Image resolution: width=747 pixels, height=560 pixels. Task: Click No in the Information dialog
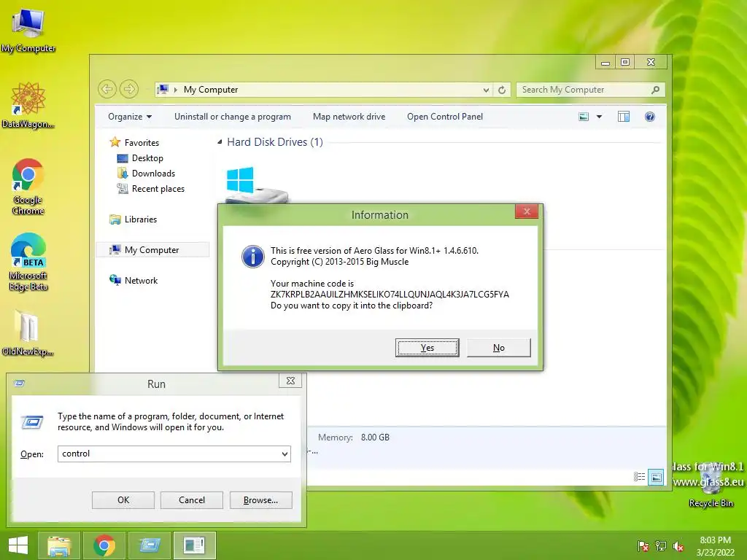point(499,348)
